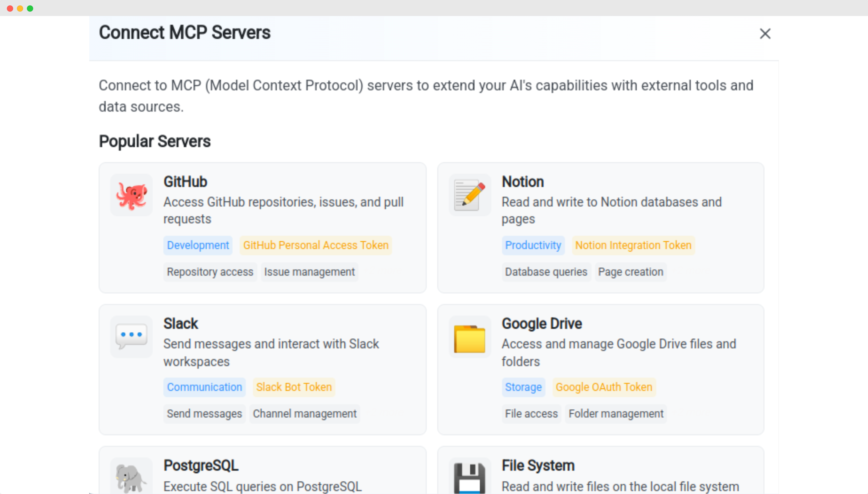The image size is (868, 494).
Task: Click the Development category tag
Action: [x=198, y=245]
